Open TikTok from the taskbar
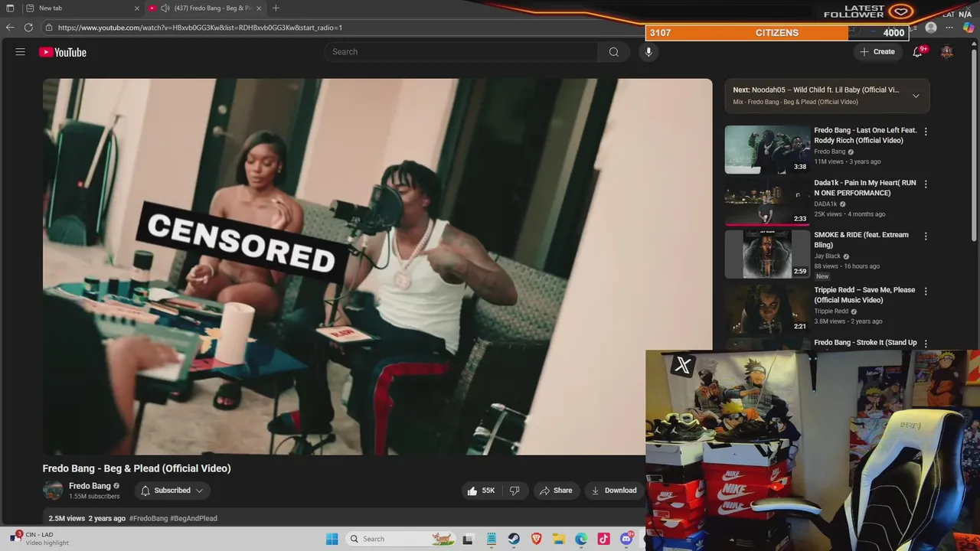Image resolution: width=980 pixels, height=551 pixels. point(603,539)
